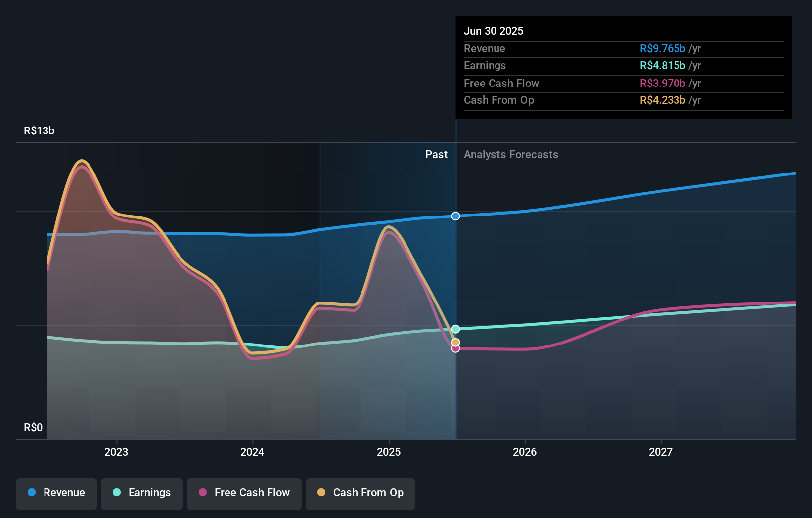This screenshot has height=518, width=812.
Task: Click the orange Cash From Op legend dot
Action: (321, 493)
